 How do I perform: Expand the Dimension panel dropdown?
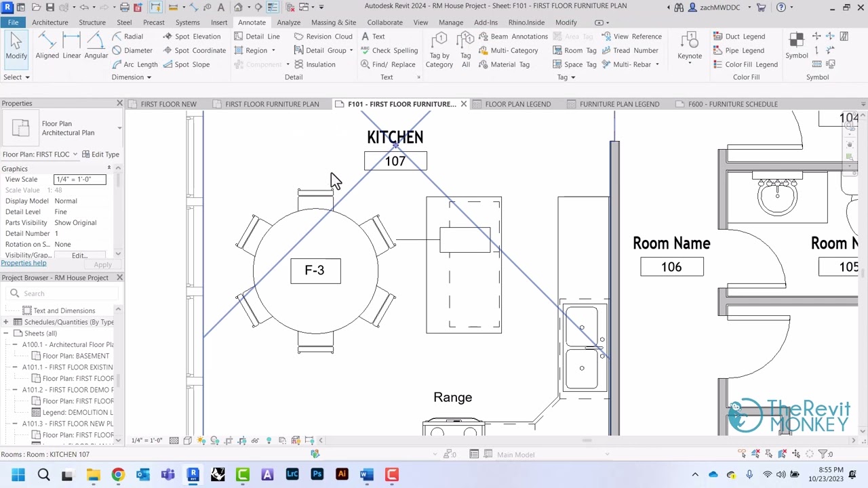[132, 77]
